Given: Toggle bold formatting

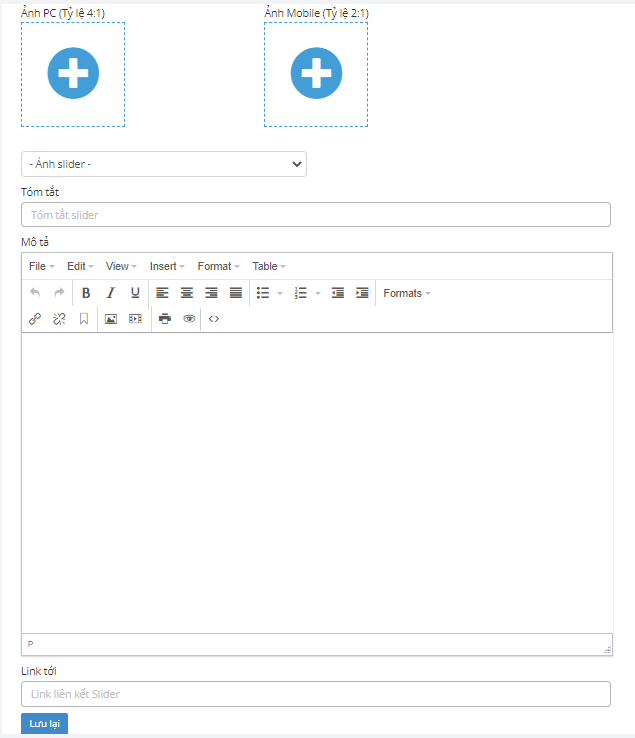Looking at the screenshot, I should point(86,293).
